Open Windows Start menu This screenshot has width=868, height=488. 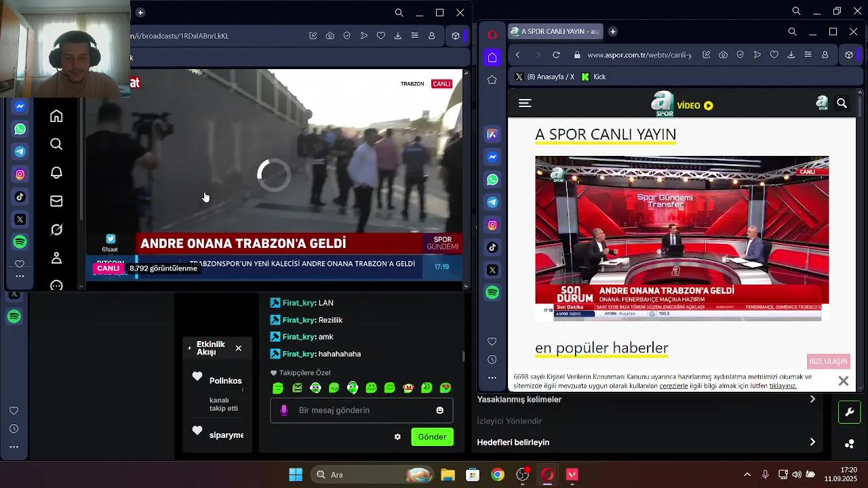point(296,474)
